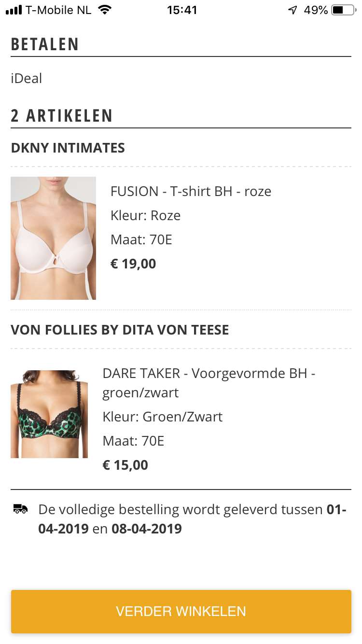Viewport: 362px width, 644px height.
Task: Open the green DARE TAKER bra thumbnail
Action: pyautogui.click(x=49, y=414)
